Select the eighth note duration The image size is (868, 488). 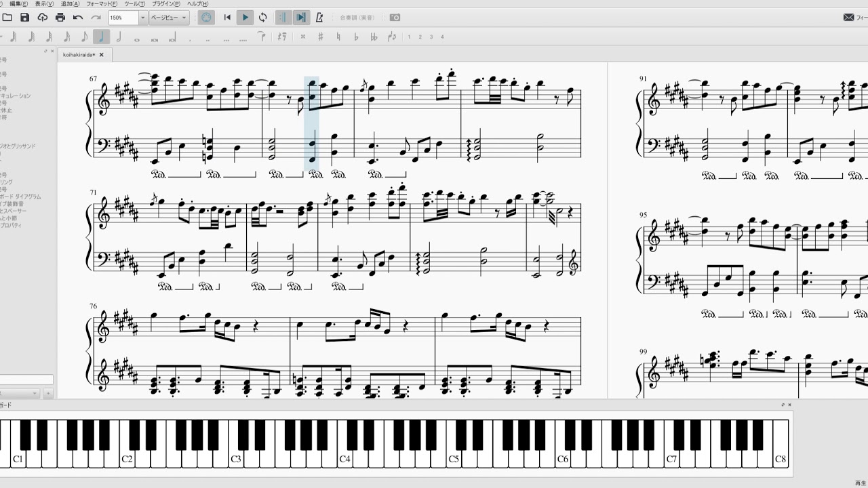point(84,37)
